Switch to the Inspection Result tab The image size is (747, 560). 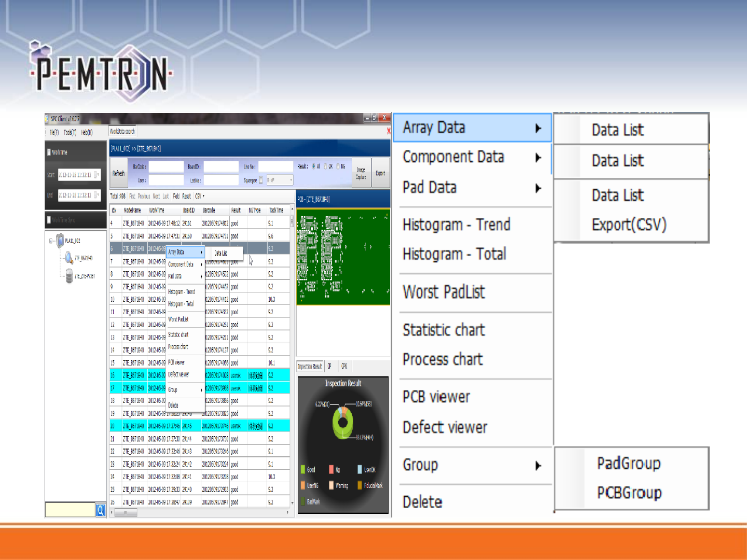pyautogui.click(x=310, y=366)
